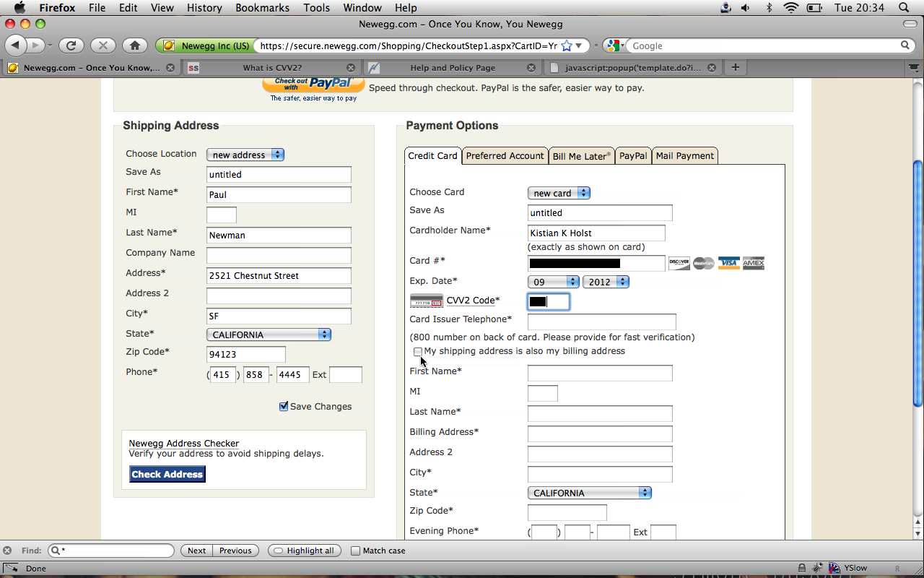Click the Firebug bug icon in status bar

(x=816, y=568)
